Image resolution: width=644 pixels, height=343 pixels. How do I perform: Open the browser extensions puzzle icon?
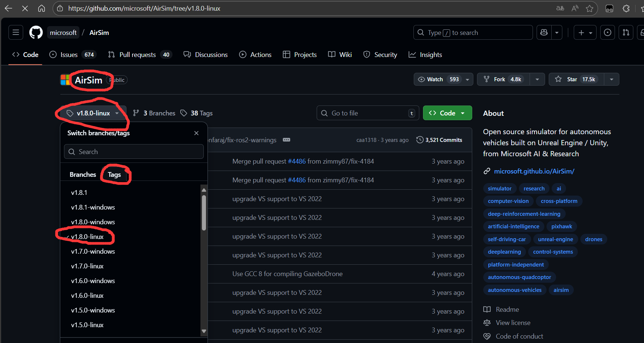point(626,8)
